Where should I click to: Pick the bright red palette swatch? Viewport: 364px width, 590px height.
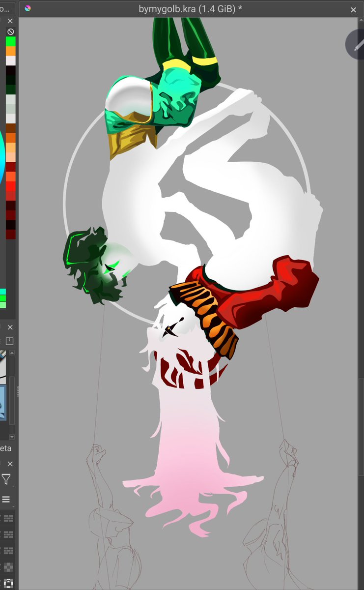[x=11, y=185]
